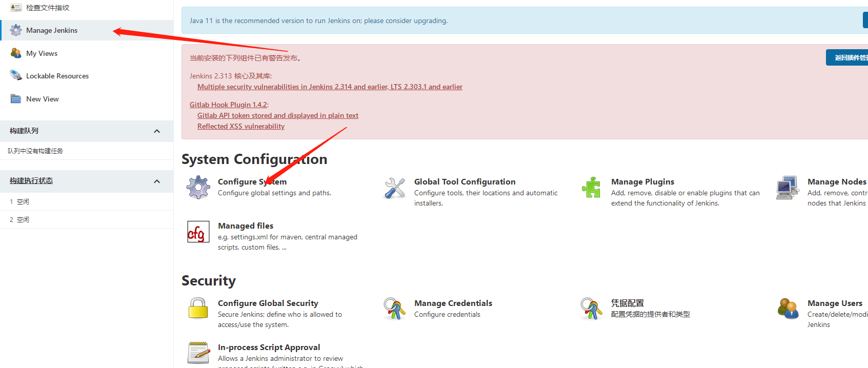This screenshot has width=868, height=368.
Task: Click the 当前安装的下列组件已有警告发布 warning text
Action: (245, 58)
